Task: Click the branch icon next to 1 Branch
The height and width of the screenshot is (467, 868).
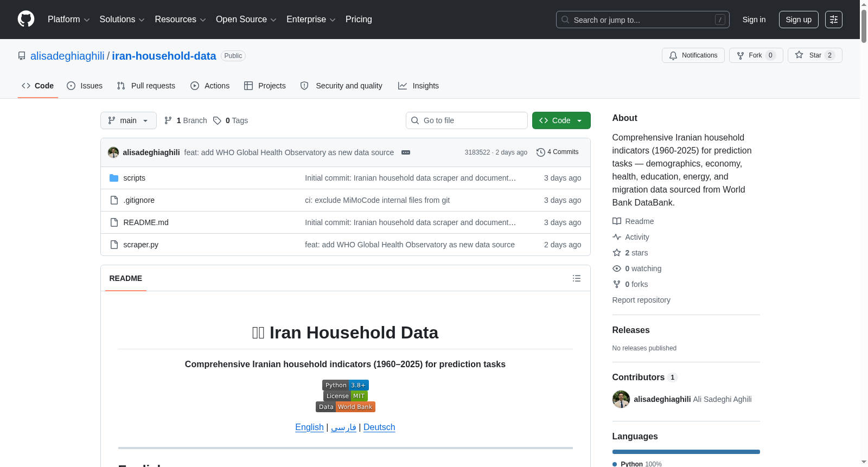Action: 168,120
